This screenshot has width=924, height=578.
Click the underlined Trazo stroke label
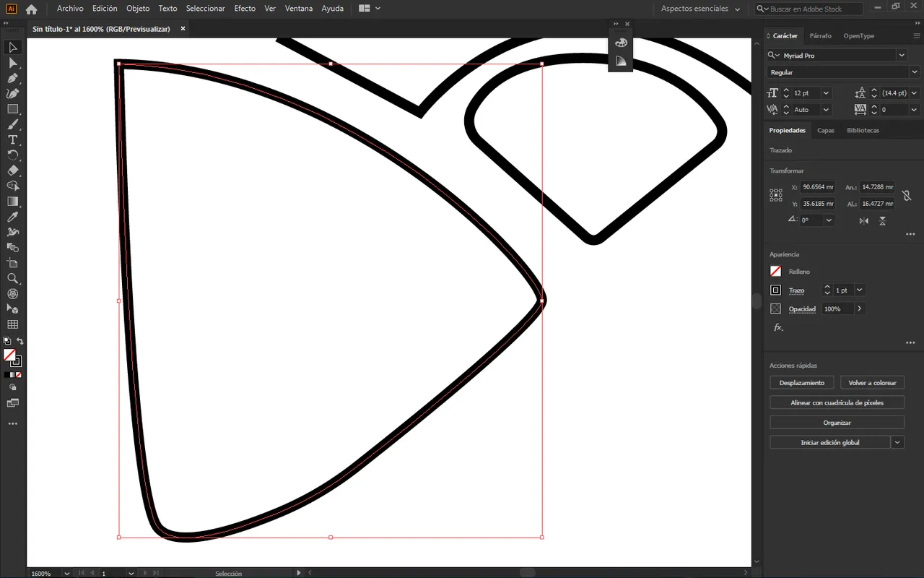[x=796, y=290]
